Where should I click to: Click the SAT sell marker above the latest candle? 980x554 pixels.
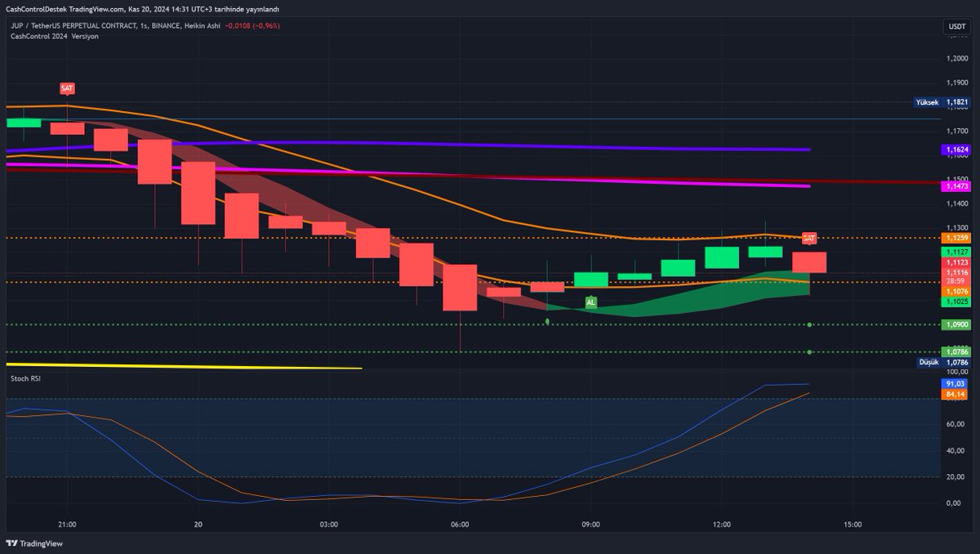point(808,239)
